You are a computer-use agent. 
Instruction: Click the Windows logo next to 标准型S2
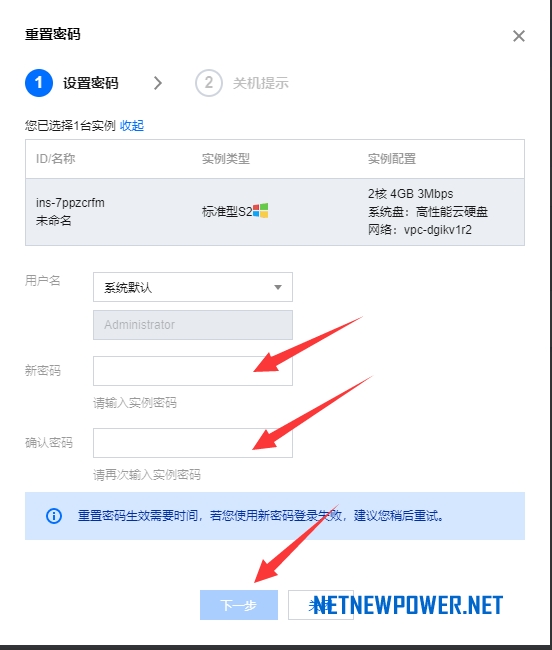261,211
